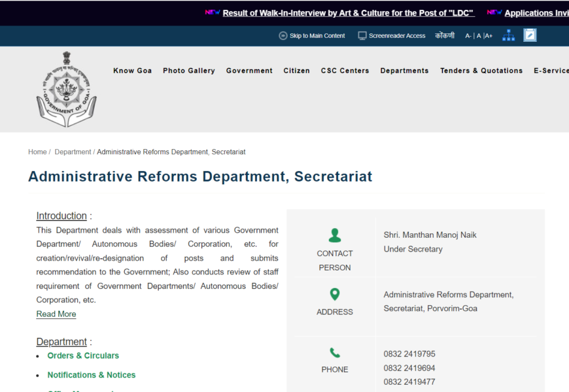Expand the Government menu

point(249,71)
